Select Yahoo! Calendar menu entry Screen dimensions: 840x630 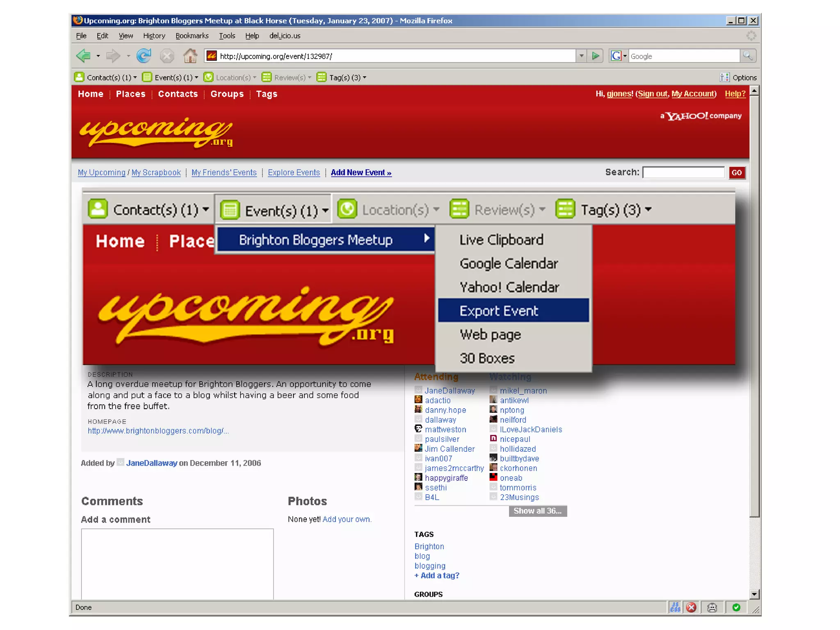coord(513,287)
